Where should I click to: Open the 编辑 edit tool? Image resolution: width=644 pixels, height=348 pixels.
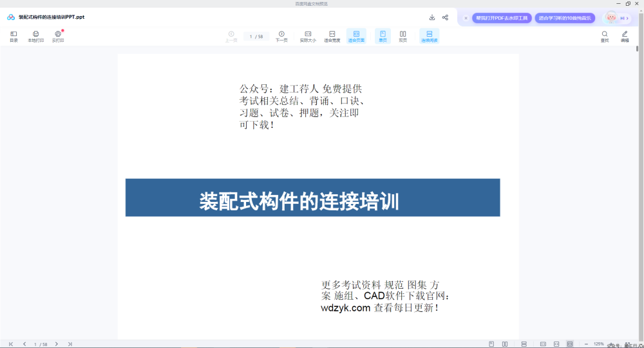coord(625,37)
